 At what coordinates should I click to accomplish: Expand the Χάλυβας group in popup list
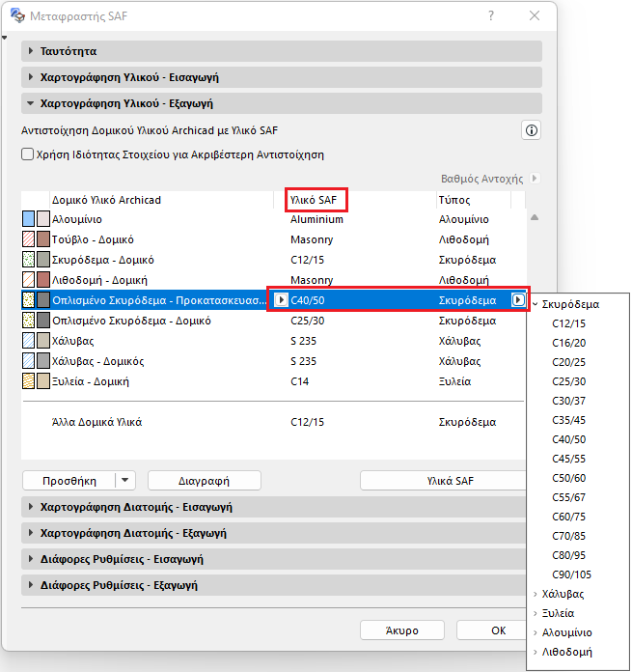(x=536, y=594)
